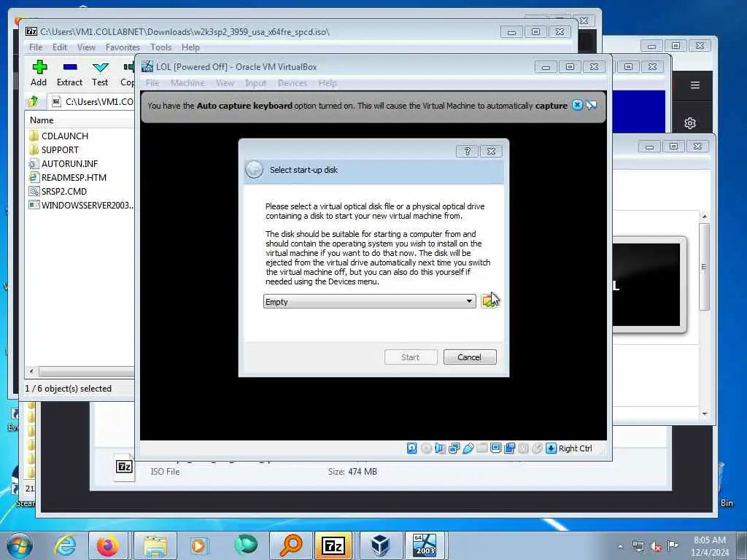747x560 pixels.
Task: Click the 7-Zip address path field
Action: (93, 101)
